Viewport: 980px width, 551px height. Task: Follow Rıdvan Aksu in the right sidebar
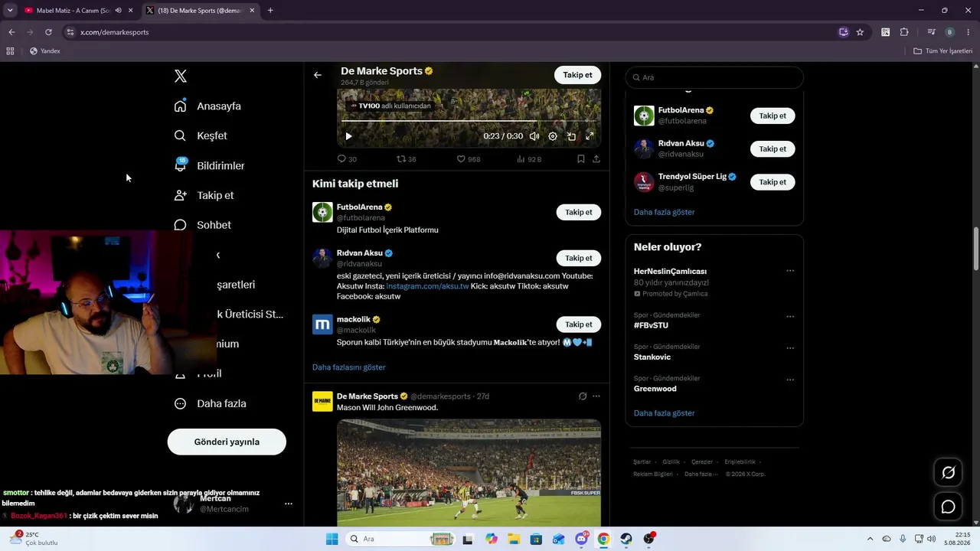pos(773,149)
